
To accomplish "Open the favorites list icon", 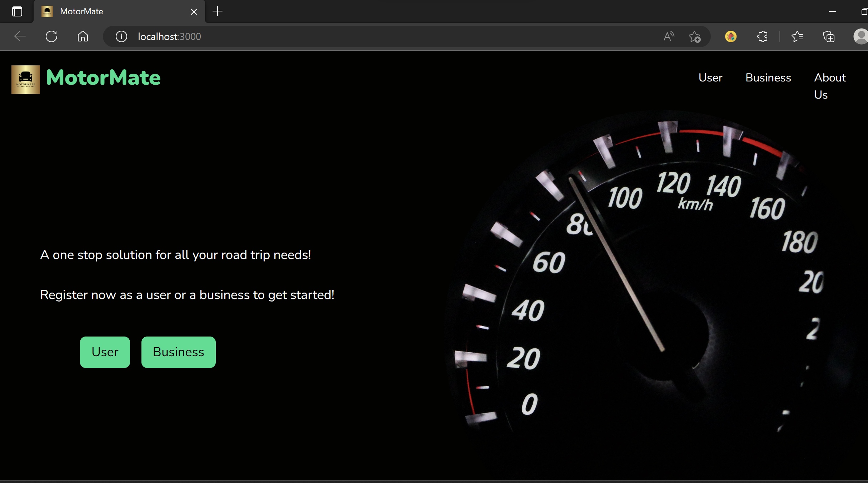I will pyautogui.click(x=797, y=36).
